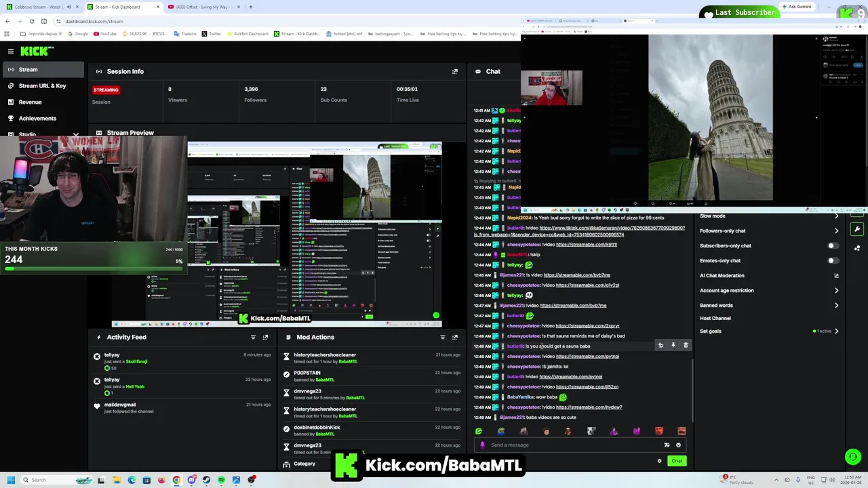
Task: Open Steam from the taskbar
Action: click(x=206, y=480)
